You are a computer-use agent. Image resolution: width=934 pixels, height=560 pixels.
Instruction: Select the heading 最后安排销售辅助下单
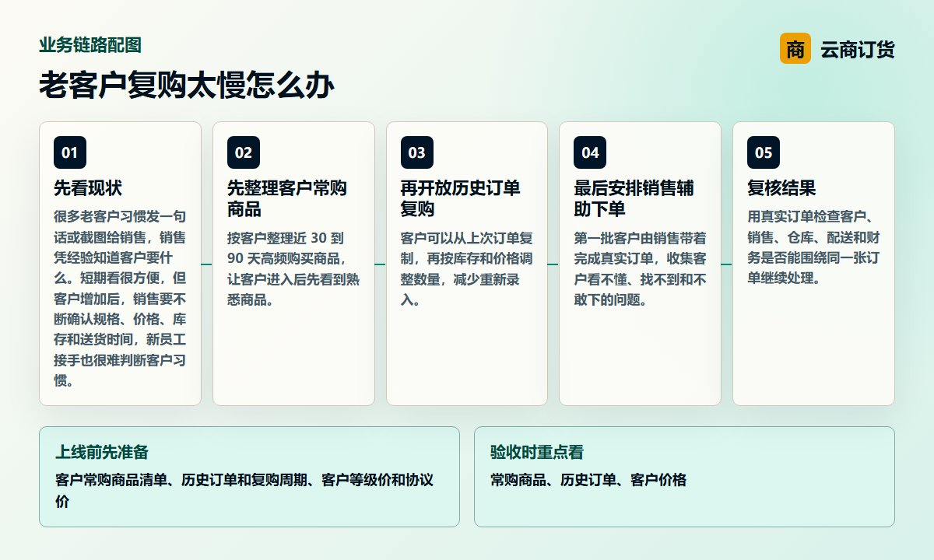point(634,199)
